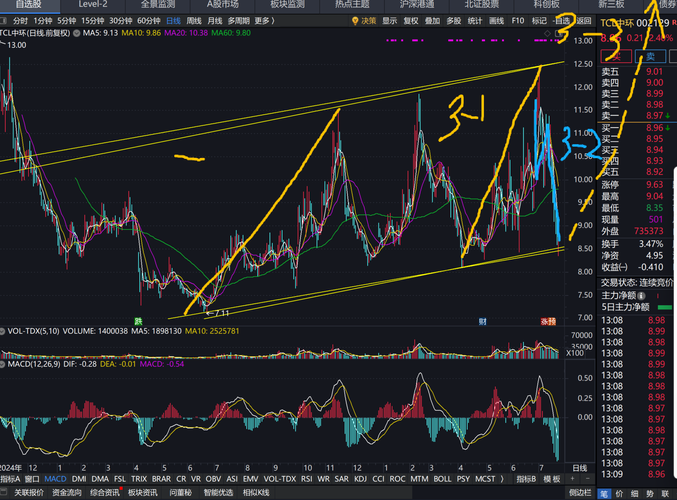
Task: Open the 叠加 overlay menu
Action: (432, 21)
